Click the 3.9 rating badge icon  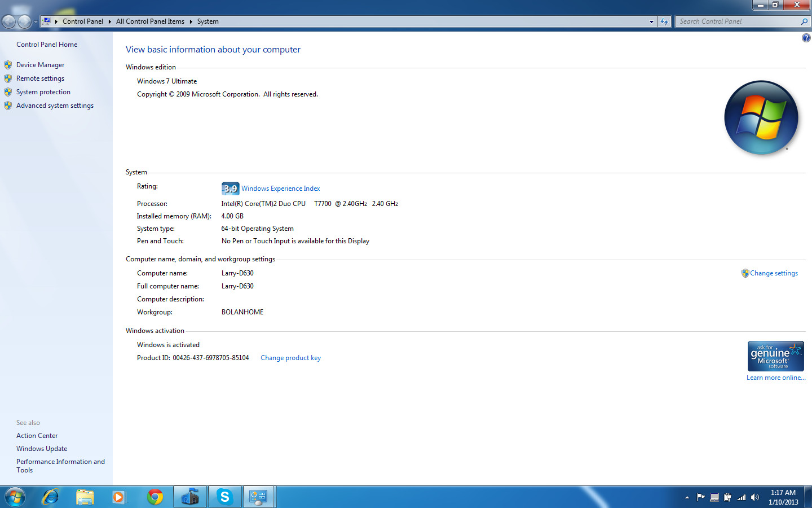[230, 189]
